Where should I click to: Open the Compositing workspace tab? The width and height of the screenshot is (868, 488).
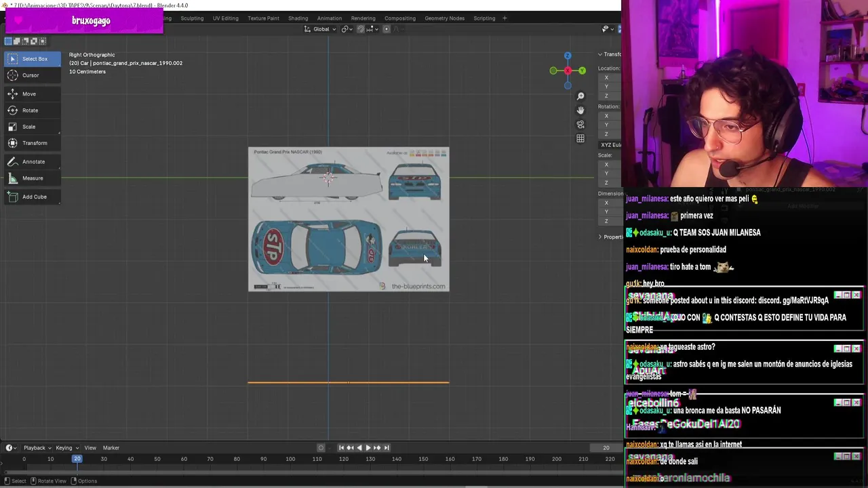tap(400, 18)
